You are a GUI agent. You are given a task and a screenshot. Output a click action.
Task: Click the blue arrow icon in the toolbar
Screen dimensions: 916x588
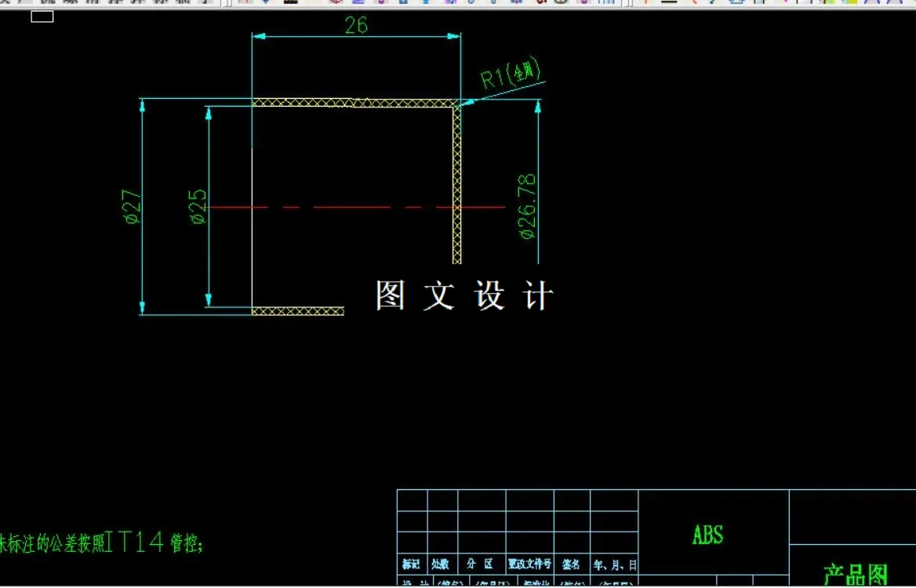[267, 4]
